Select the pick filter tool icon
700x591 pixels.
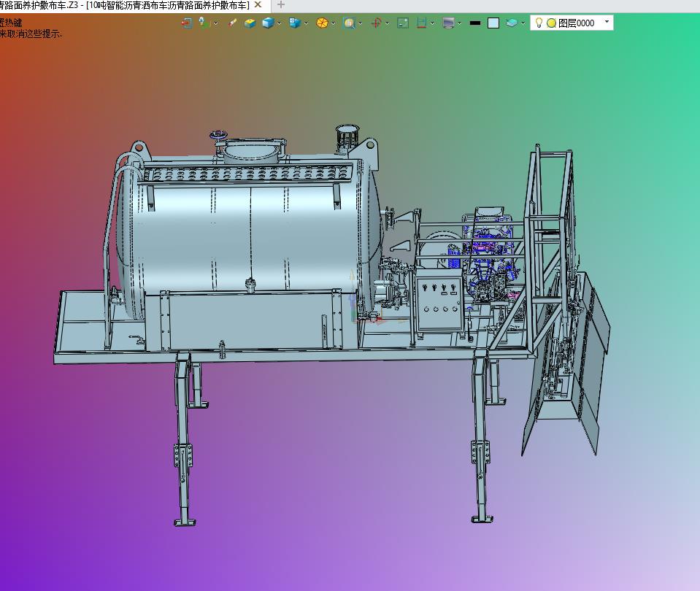pyautogui.click(x=204, y=23)
